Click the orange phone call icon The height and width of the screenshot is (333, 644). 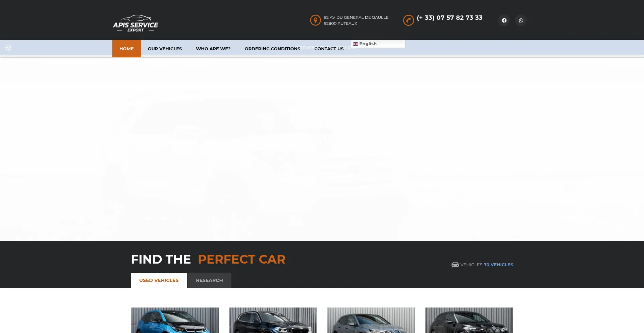click(x=408, y=20)
